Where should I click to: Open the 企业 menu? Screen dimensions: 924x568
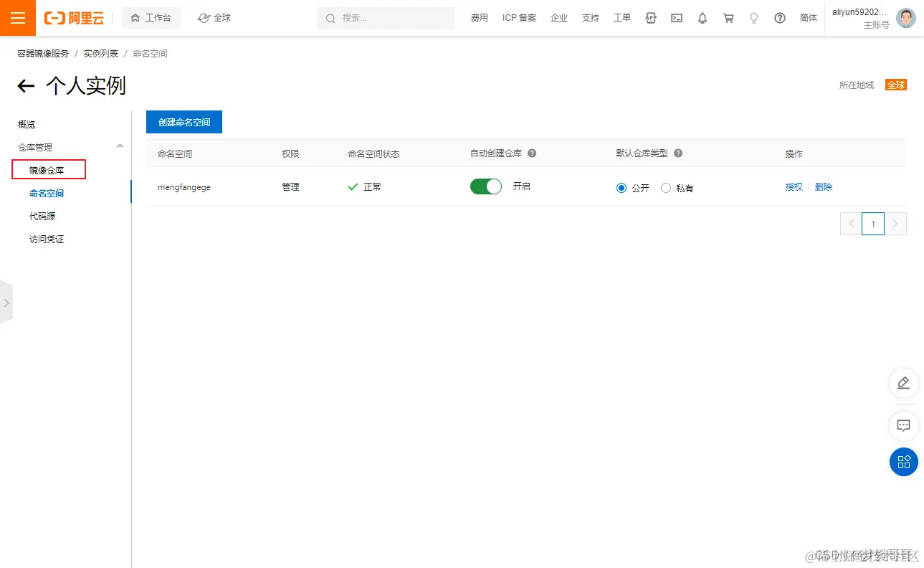pos(559,18)
